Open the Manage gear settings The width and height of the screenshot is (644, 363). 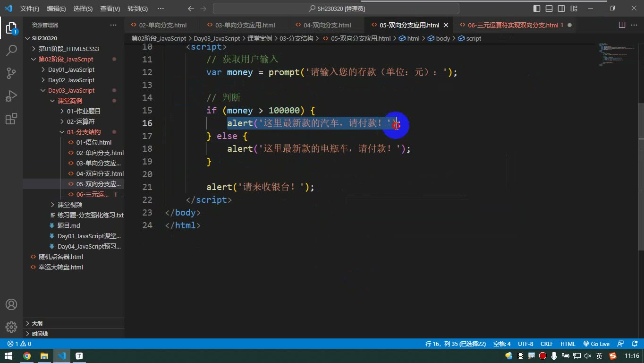click(x=11, y=327)
